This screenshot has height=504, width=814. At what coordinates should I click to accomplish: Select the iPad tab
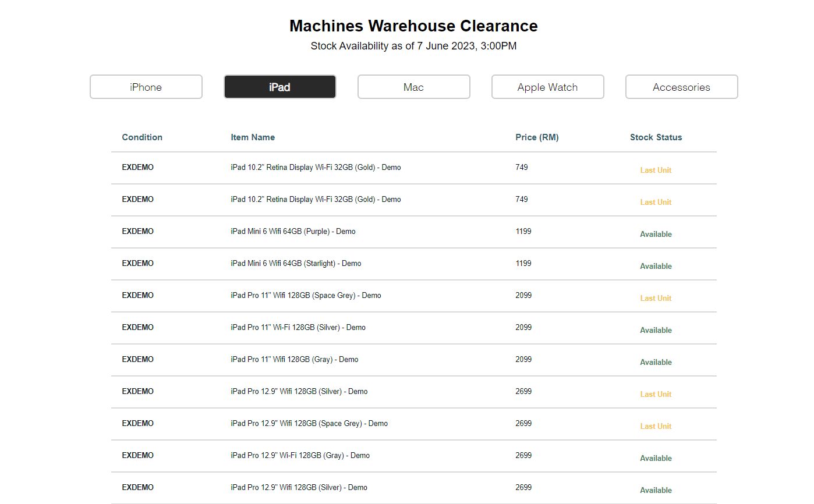point(280,87)
